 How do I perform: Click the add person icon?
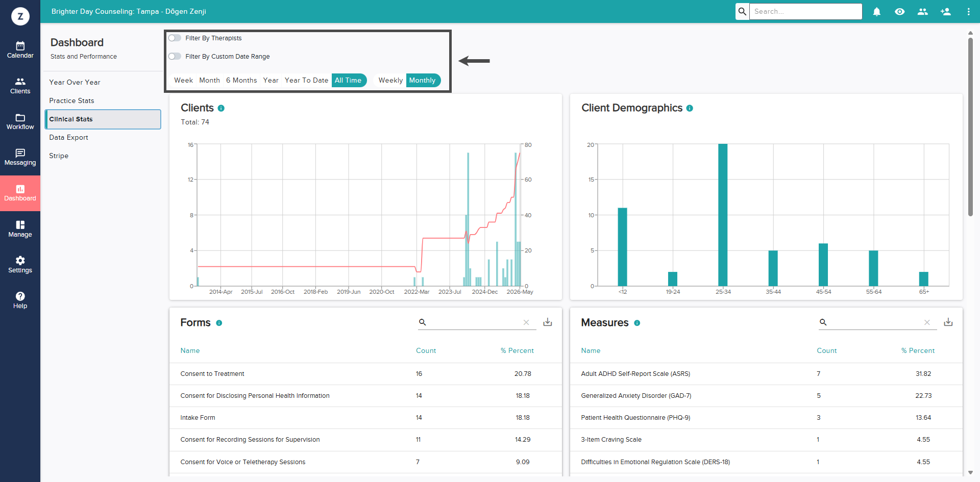[945, 11]
